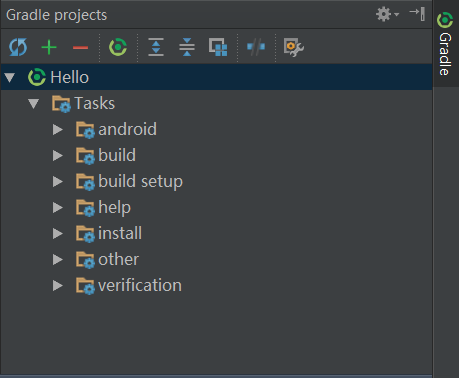Detach external project using minus icon

click(x=80, y=48)
